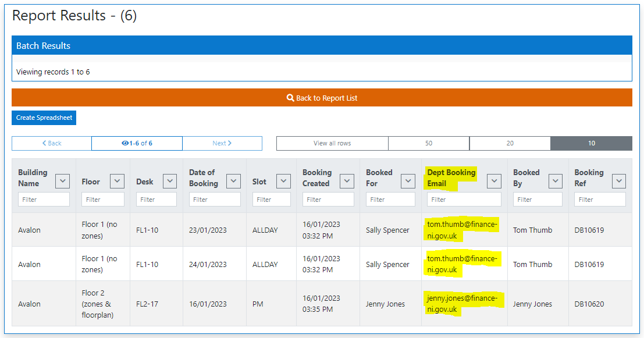Select the View all rows option
The image size is (644, 338).
tap(332, 143)
